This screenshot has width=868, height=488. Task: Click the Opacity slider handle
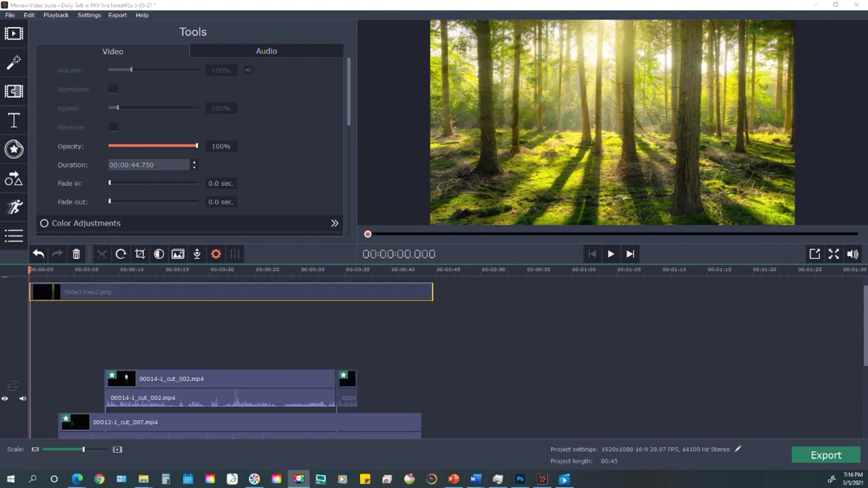pos(197,146)
